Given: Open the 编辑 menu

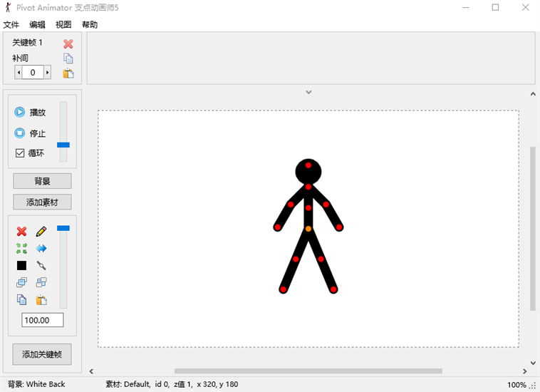Looking at the screenshot, I should [37, 25].
